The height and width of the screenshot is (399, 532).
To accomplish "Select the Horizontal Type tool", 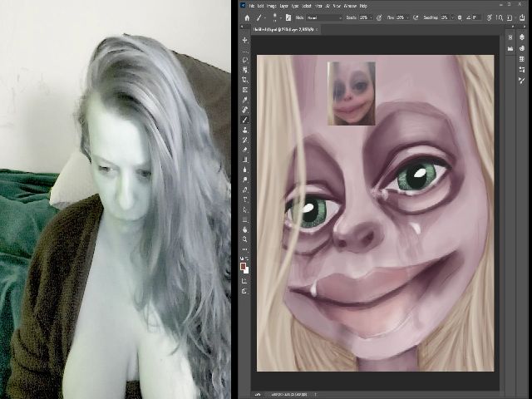I will tap(244, 199).
